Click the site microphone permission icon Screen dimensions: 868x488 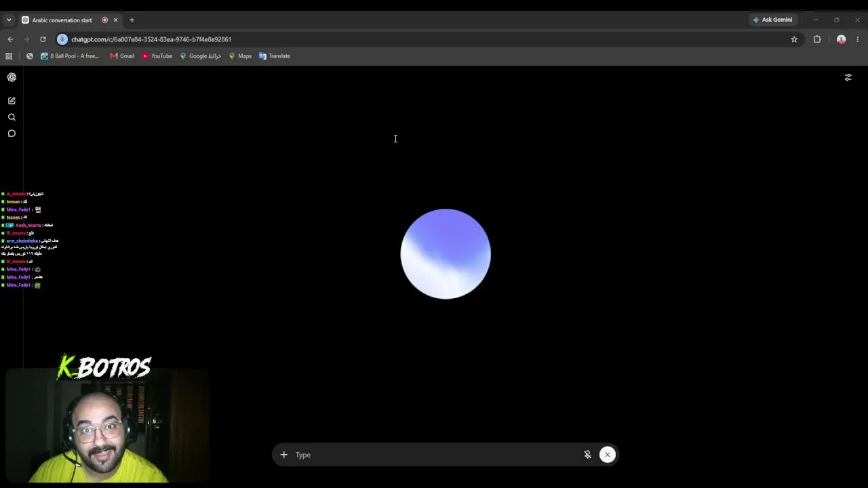(62, 39)
